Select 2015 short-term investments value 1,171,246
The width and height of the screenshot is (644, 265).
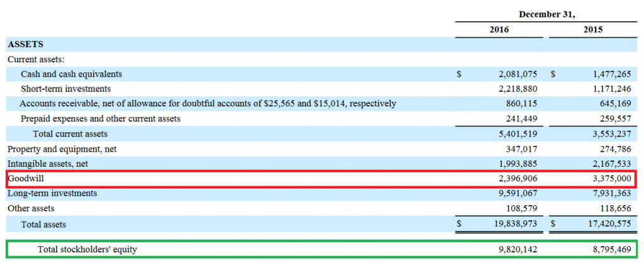(611, 89)
